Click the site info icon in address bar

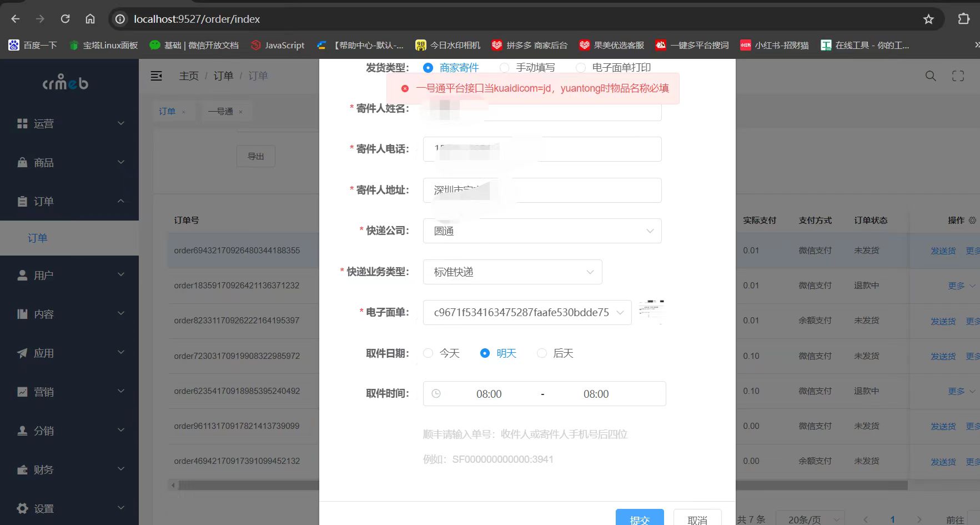pyautogui.click(x=119, y=19)
